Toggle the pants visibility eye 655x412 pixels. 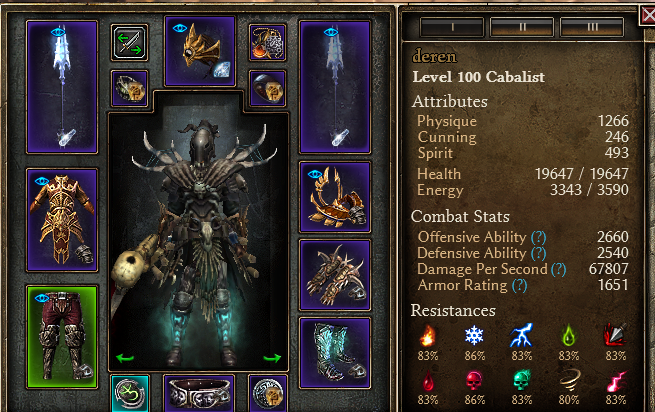[x=42, y=298]
